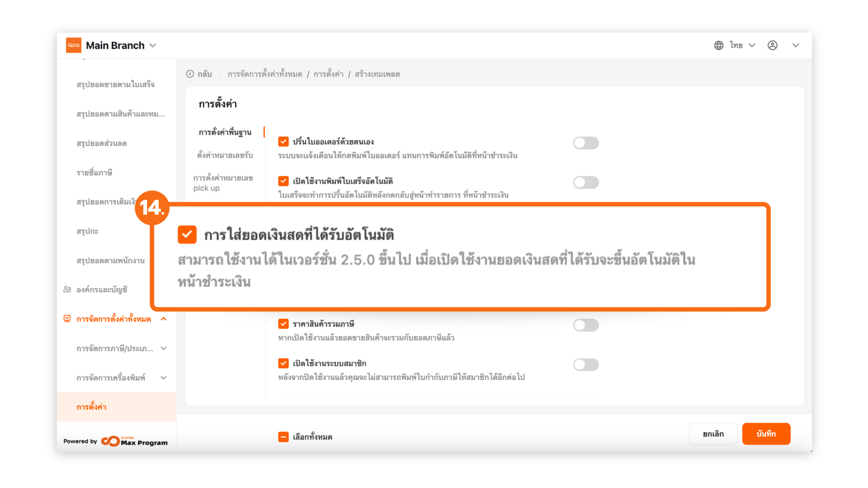Image resolution: width=868 pixels, height=488 pixels.
Task: Open the user profile account icon
Action: [x=773, y=45]
